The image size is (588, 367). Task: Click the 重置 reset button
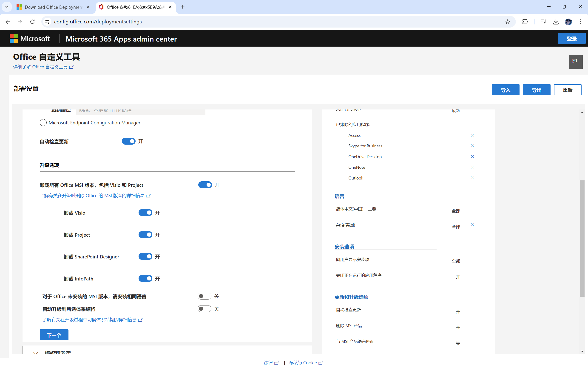(568, 90)
